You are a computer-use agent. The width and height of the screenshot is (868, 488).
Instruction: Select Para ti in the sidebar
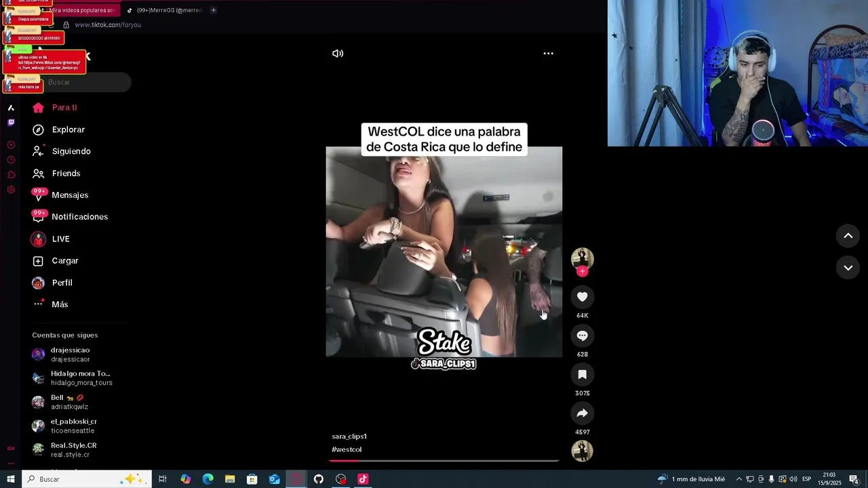[54, 108]
